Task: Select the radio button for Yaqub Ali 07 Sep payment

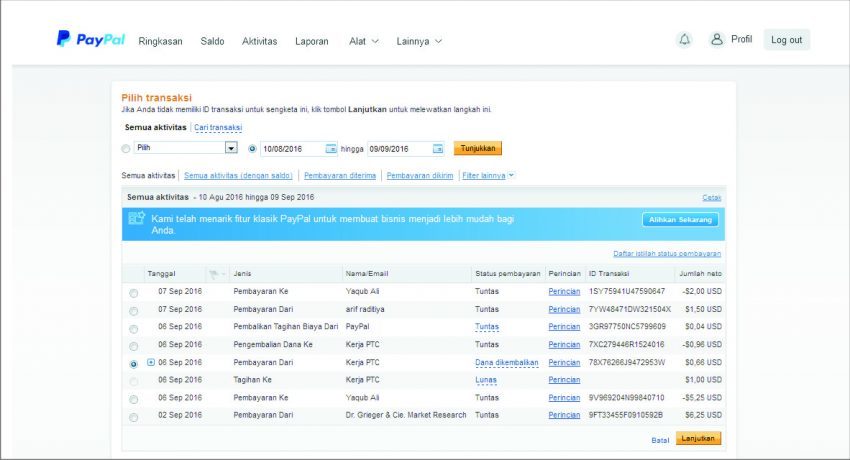Action: (134, 293)
